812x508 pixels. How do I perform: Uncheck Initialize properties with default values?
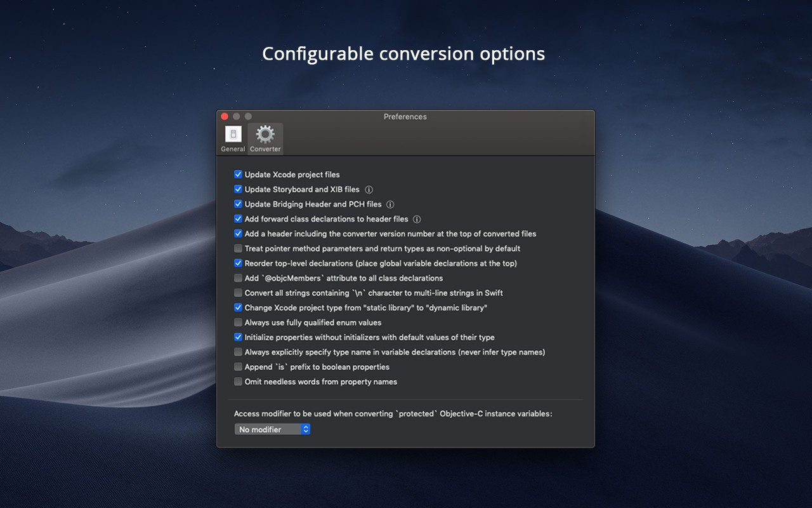[x=238, y=338]
